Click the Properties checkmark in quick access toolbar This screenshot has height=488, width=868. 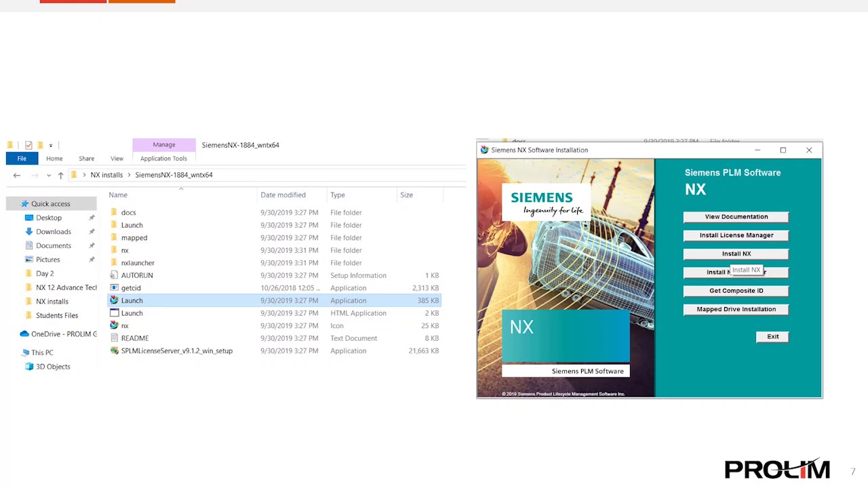(28, 145)
